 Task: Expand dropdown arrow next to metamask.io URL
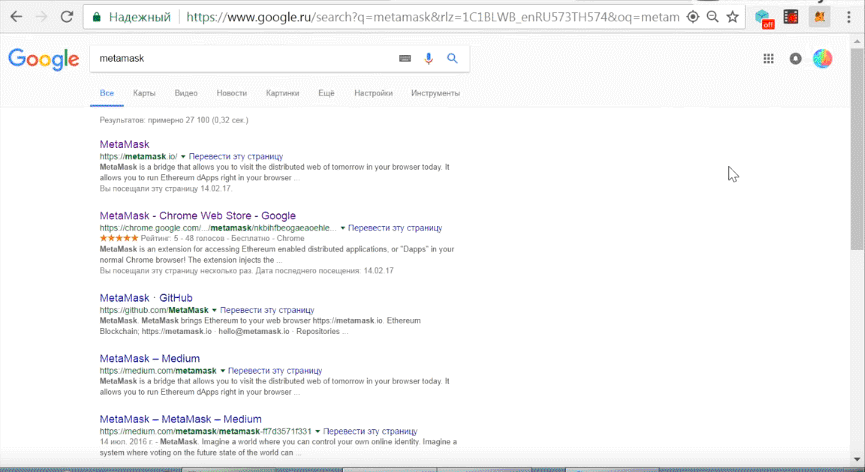(183, 157)
